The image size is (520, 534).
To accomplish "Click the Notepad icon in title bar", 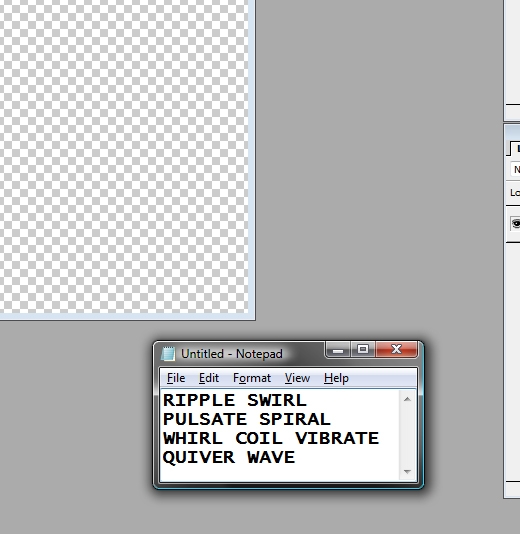I will [168, 354].
